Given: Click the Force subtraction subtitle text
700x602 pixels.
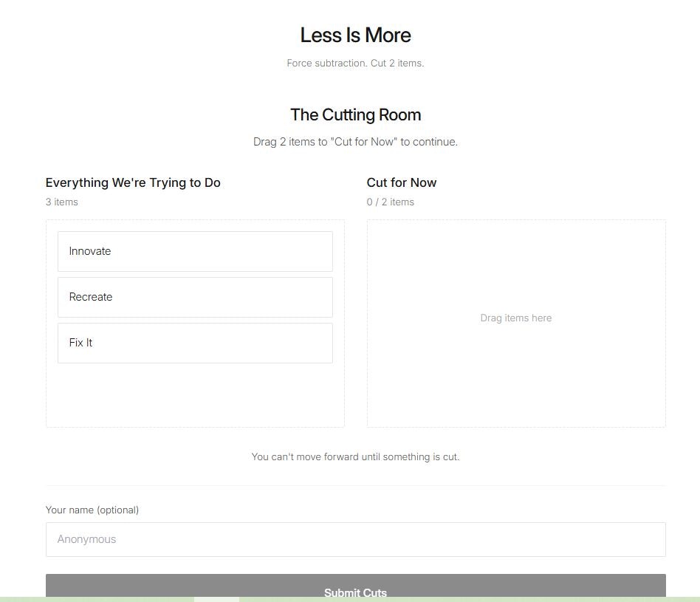Looking at the screenshot, I should 355,63.
